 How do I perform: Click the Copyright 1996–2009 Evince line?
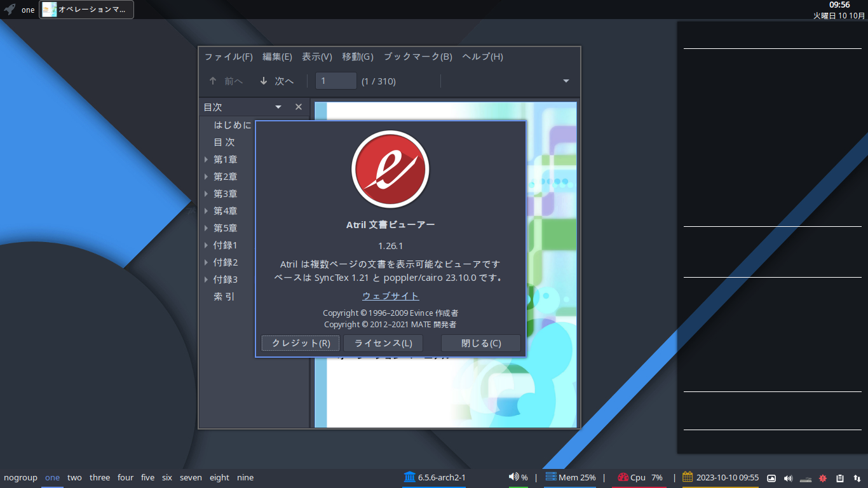click(391, 313)
